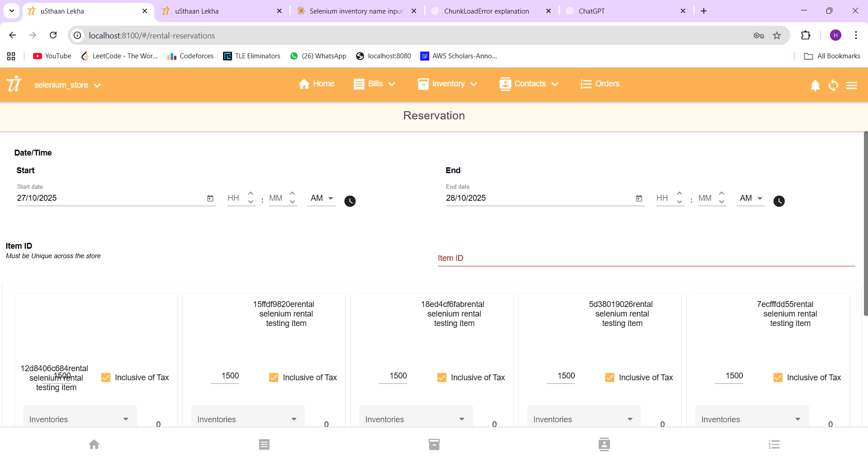This screenshot has width=868, height=458.
Task: Tap the home icon in bottom bar
Action: (x=94, y=444)
